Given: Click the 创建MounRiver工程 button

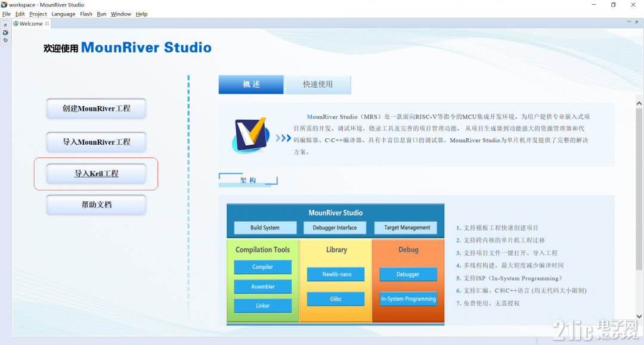Looking at the screenshot, I should point(96,108).
